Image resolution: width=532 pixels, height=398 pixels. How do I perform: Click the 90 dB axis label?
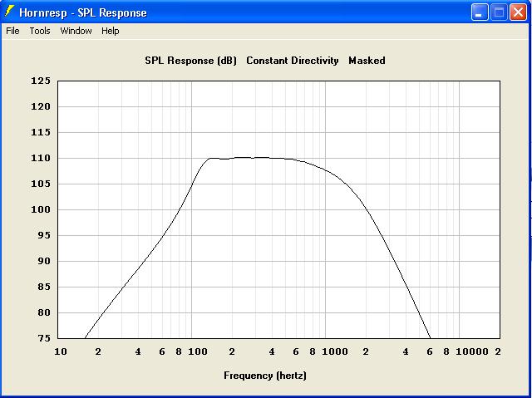[x=44, y=261]
